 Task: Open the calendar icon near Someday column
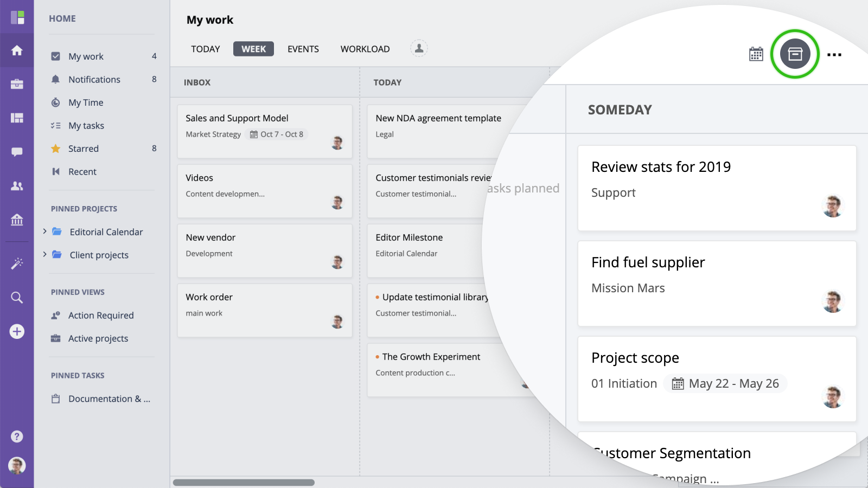756,54
